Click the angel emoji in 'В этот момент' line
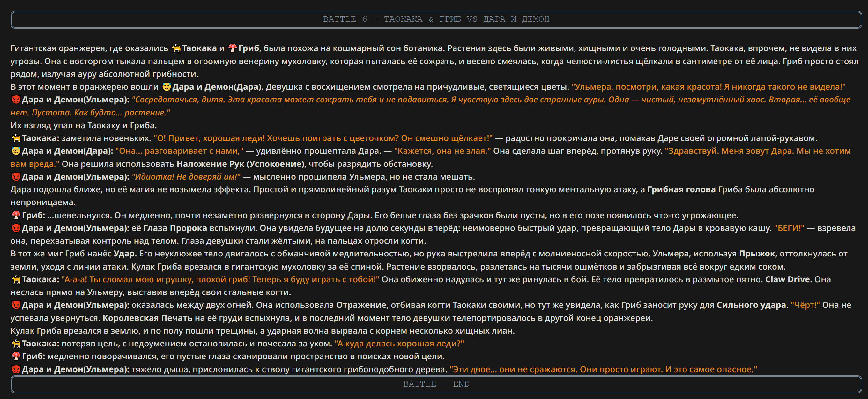868x399 pixels. click(167, 87)
